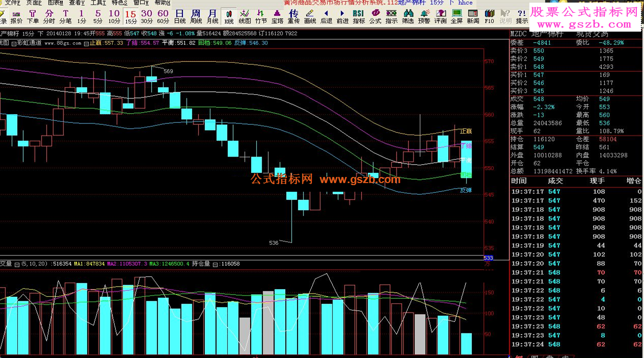Click the 前进 forward arrow button
644x358 pixels.
pyautogui.click(x=342, y=16)
